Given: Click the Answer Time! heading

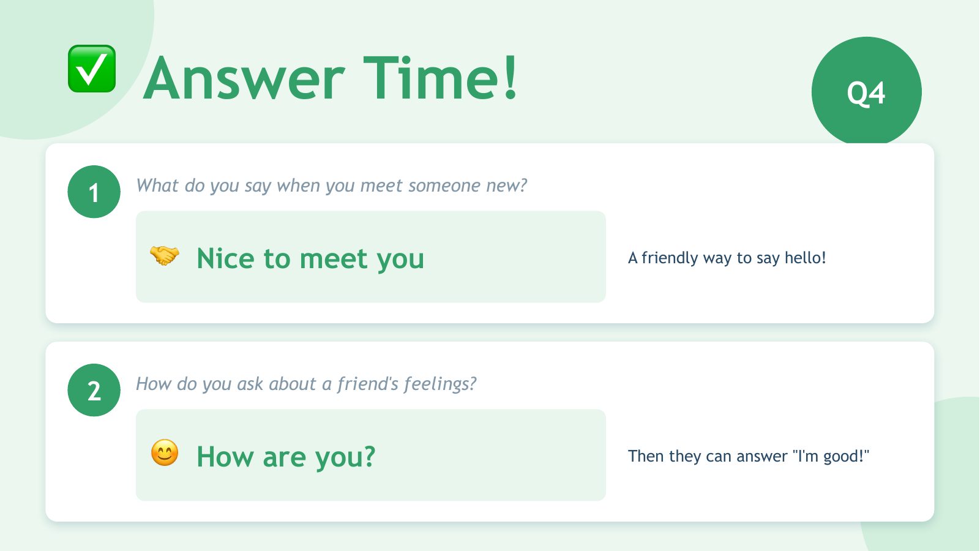Looking at the screenshot, I should click(x=331, y=78).
